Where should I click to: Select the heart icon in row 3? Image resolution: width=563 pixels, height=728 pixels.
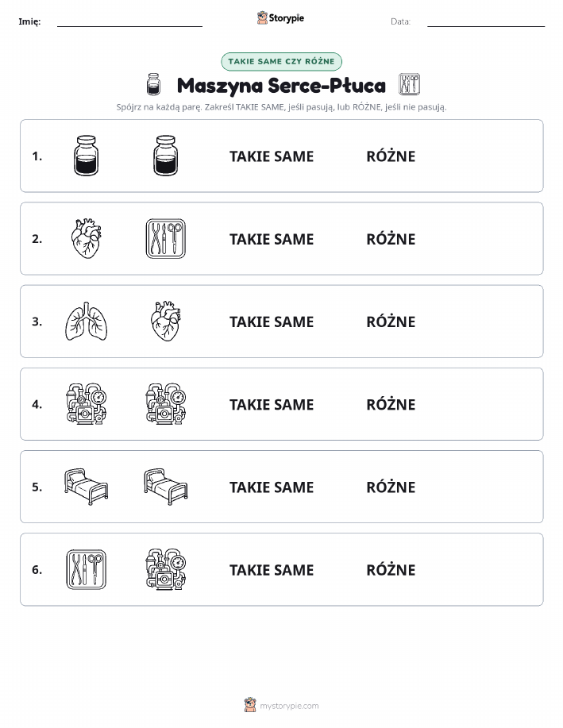166,322
